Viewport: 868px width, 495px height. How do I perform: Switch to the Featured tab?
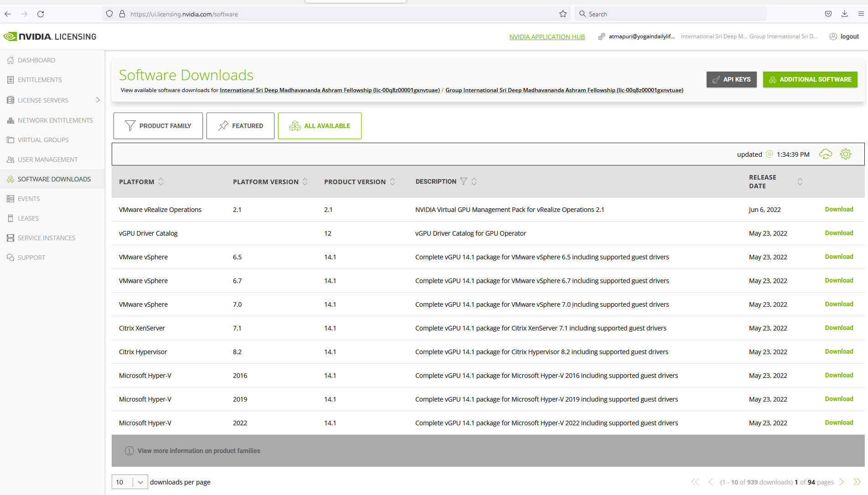click(240, 126)
